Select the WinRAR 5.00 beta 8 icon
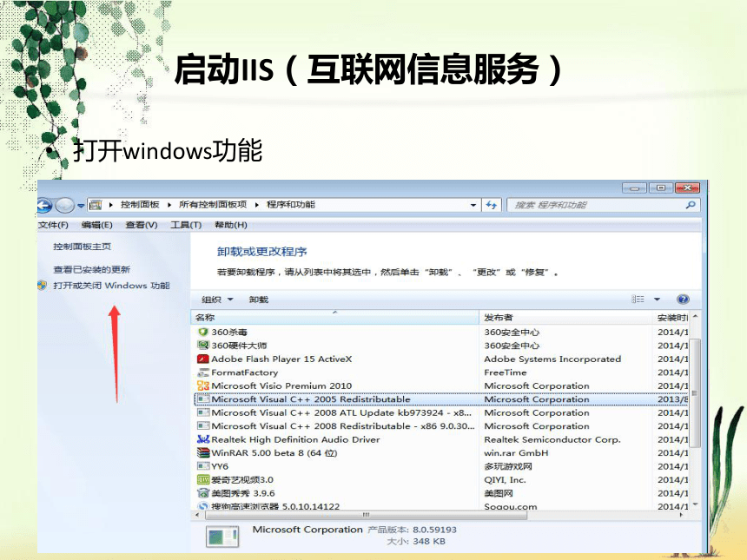This screenshot has width=747, height=560. [x=203, y=452]
